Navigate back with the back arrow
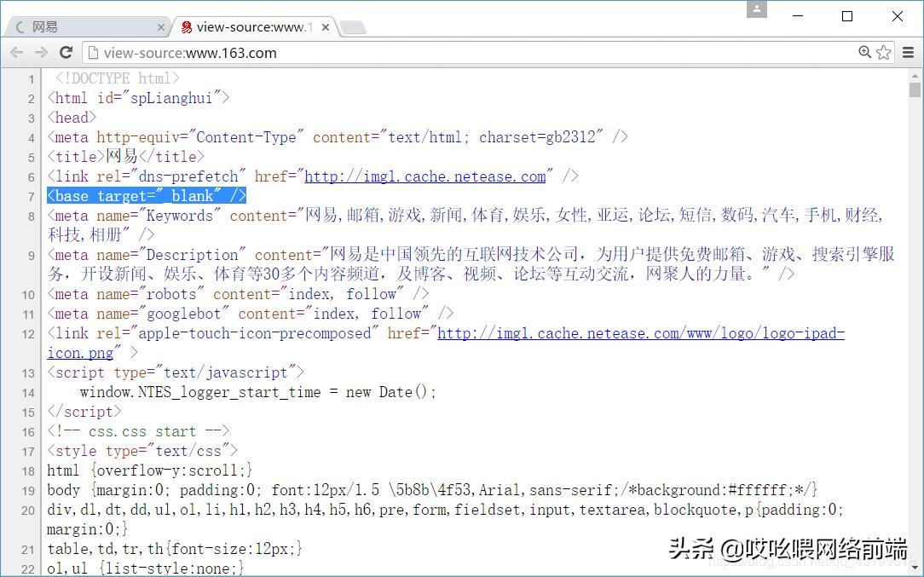This screenshot has width=924, height=577. 16,52
